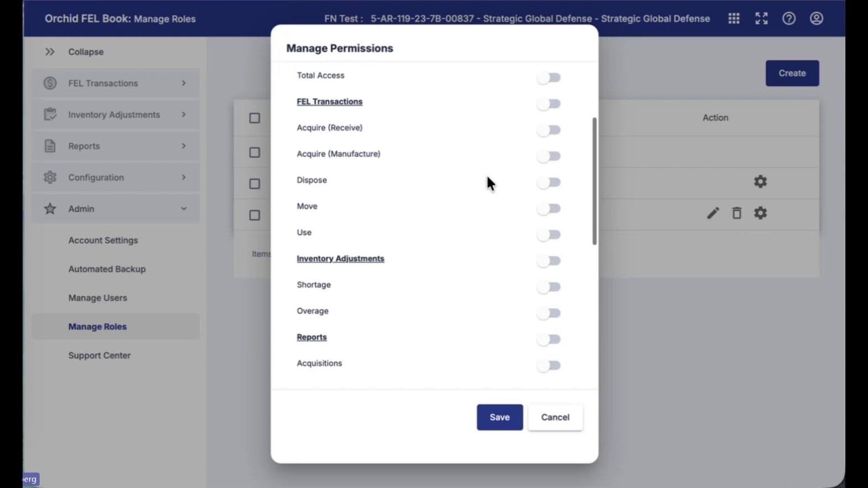Click the FEL Transactions dollar icon
The image size is (868, 488).
pos(50,83)
